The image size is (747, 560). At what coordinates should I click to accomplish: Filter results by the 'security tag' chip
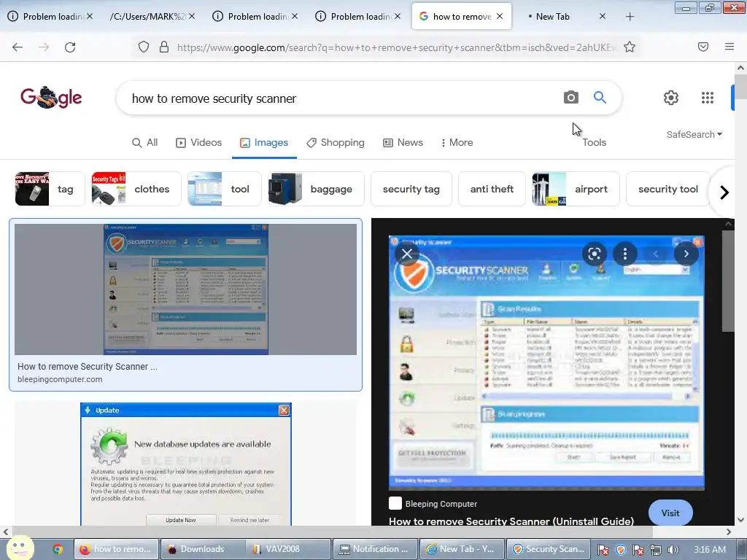coord(411,189)
